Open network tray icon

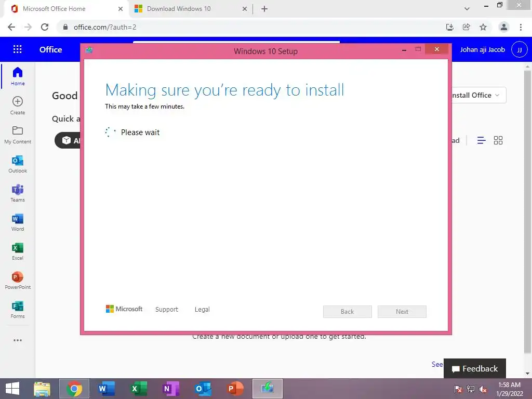(x=471, y=389)
